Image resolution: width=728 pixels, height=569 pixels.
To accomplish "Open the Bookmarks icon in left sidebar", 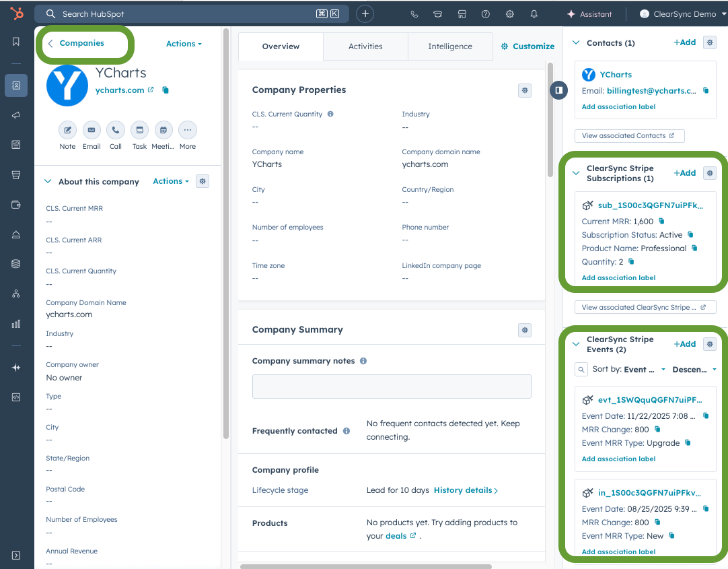I will [15, 42].
